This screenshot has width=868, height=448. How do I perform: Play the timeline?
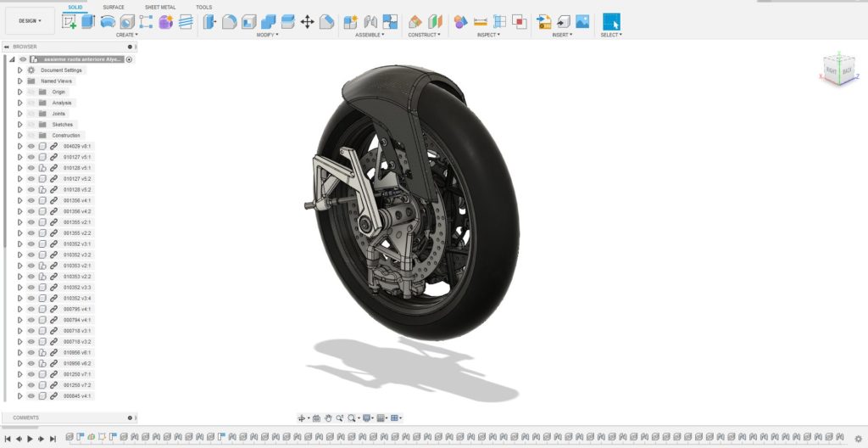30,439
